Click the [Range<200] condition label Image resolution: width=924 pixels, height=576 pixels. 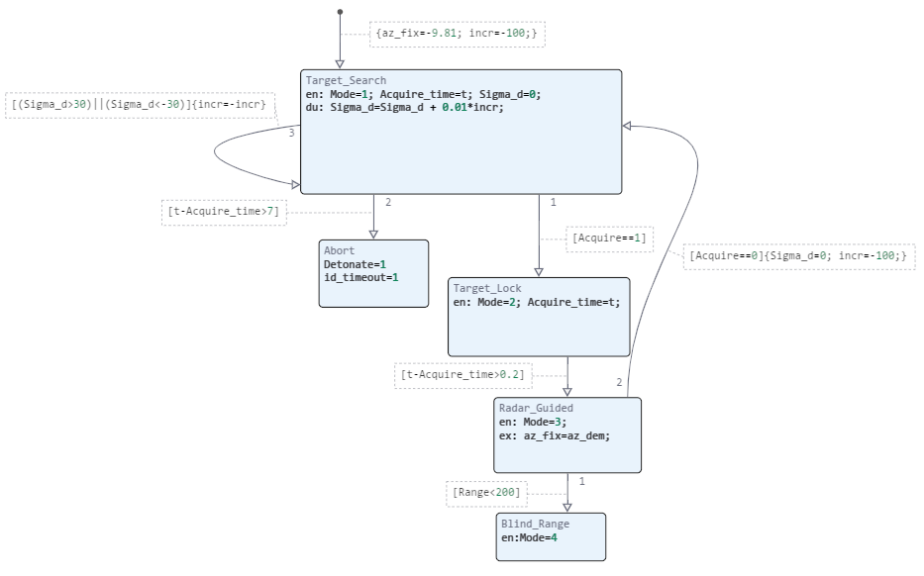(x=485, y=492)
